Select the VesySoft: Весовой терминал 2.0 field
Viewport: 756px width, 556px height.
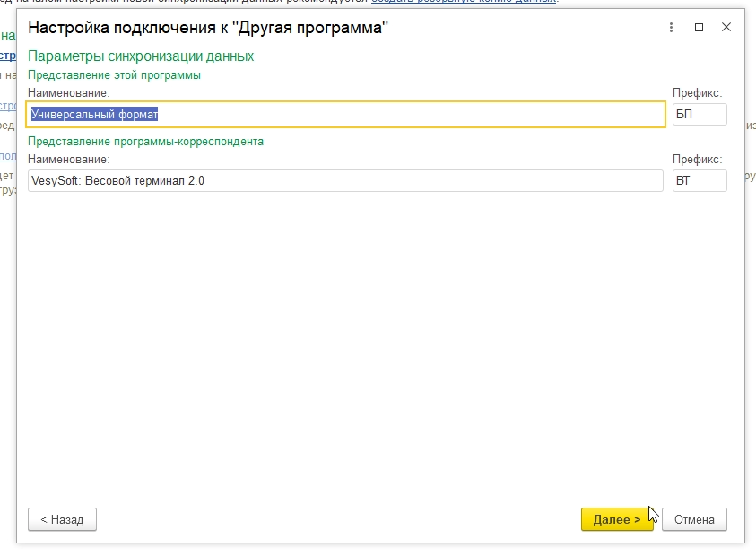click(x=346, y=180)
